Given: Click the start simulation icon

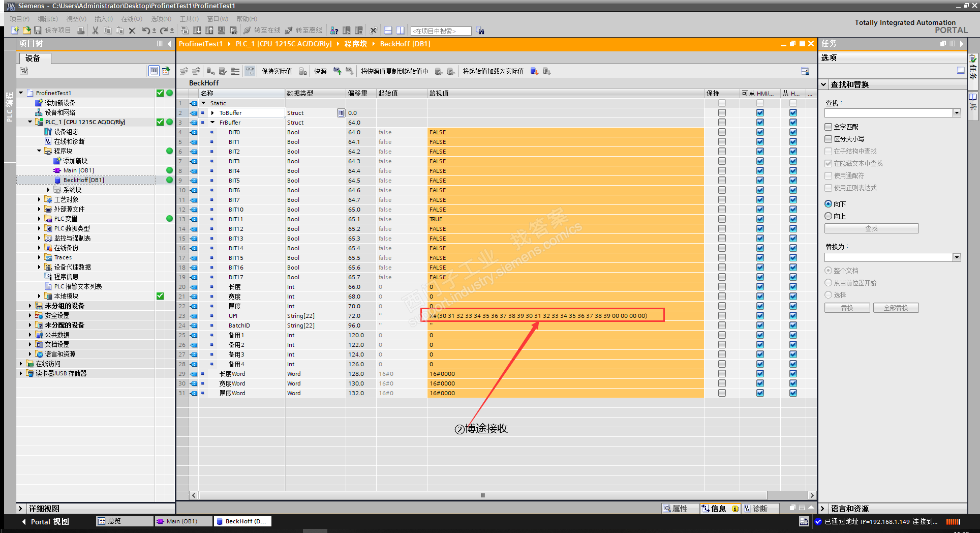Looking at the screenshot, I should [x=221, y=31].
